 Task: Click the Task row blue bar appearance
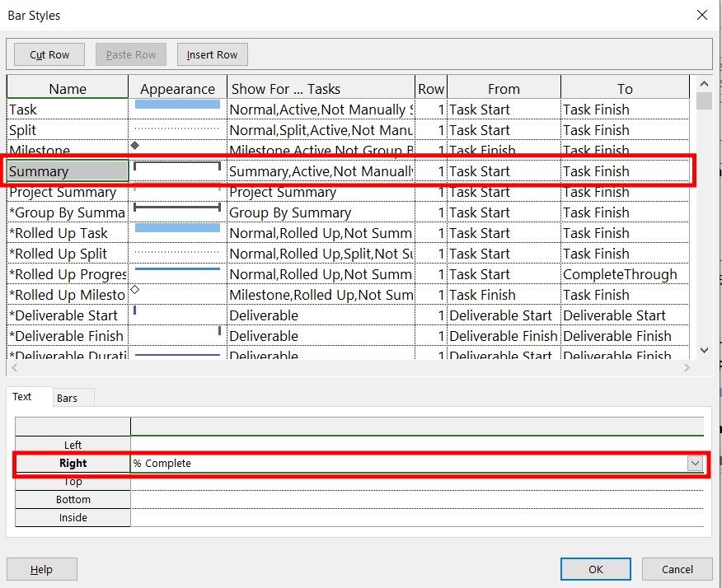tap(177, 105)
